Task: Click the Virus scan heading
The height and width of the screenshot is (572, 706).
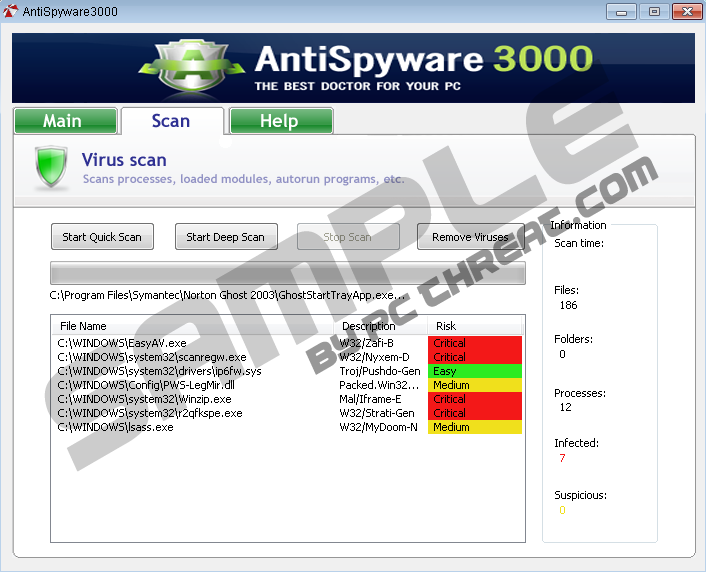Action: coord(124,160)
